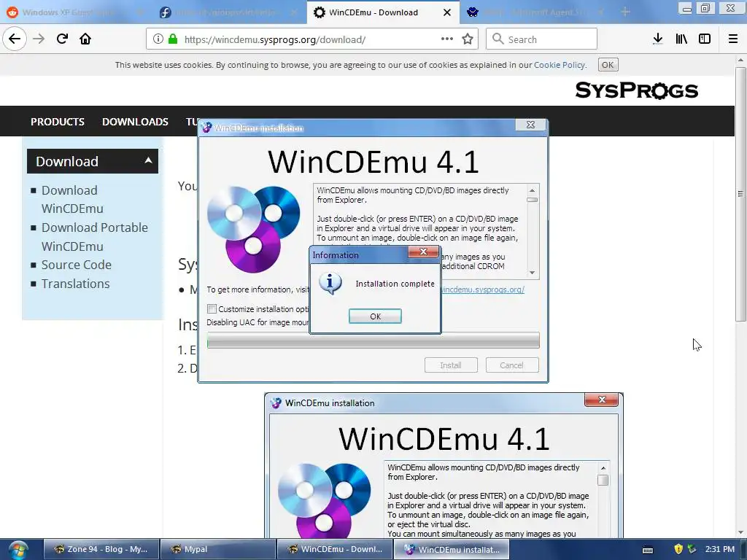Close the WinCDEmu - Download tab
Image resolution: width=747 pixels, height=560 pixels.
tap(447, 12)
